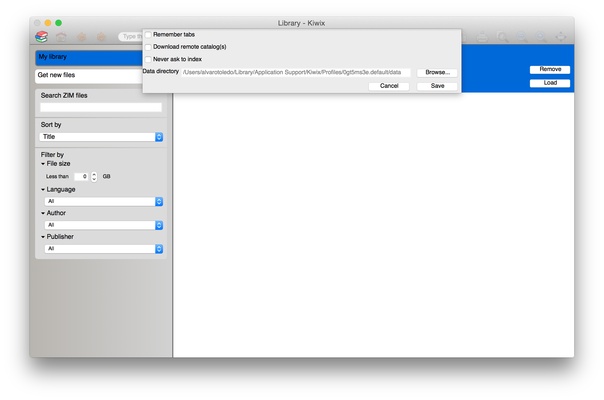604x400 pixels.
Task: Enable the Remember tabs checkbox
Action: [x=148, y=35]
